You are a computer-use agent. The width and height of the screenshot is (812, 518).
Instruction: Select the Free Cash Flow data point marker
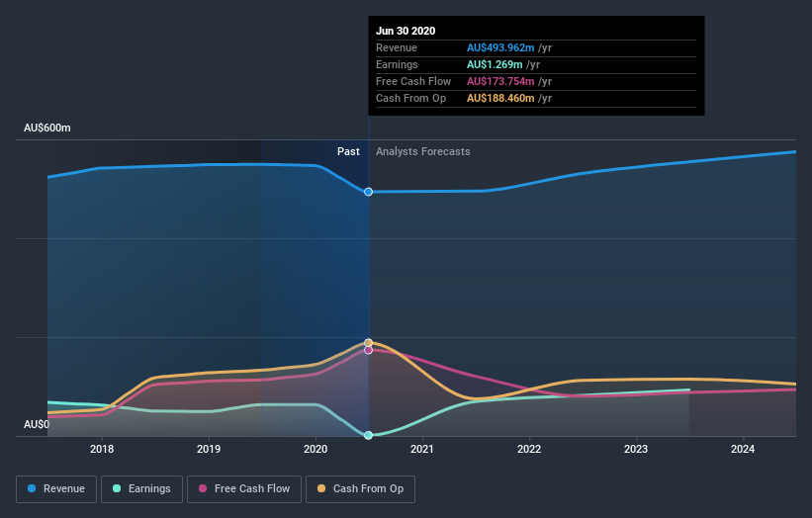[x=368, y=350]
